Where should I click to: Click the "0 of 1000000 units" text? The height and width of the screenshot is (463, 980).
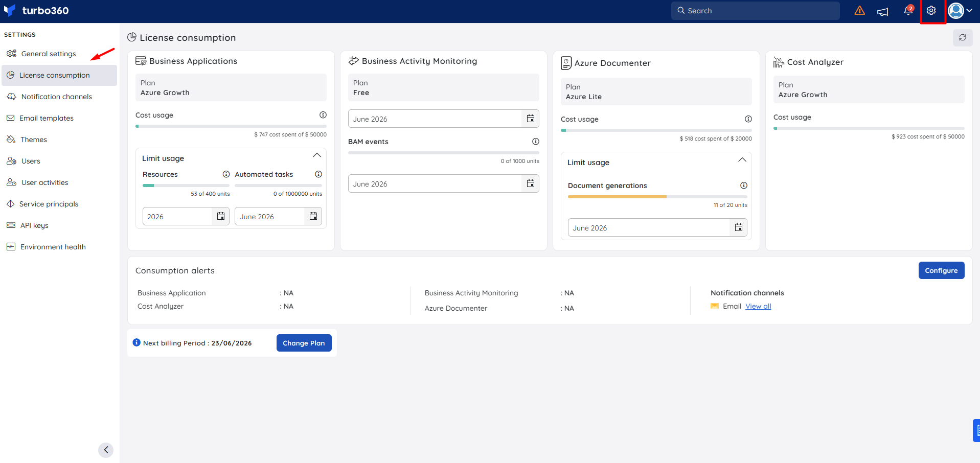click(298, 194)
